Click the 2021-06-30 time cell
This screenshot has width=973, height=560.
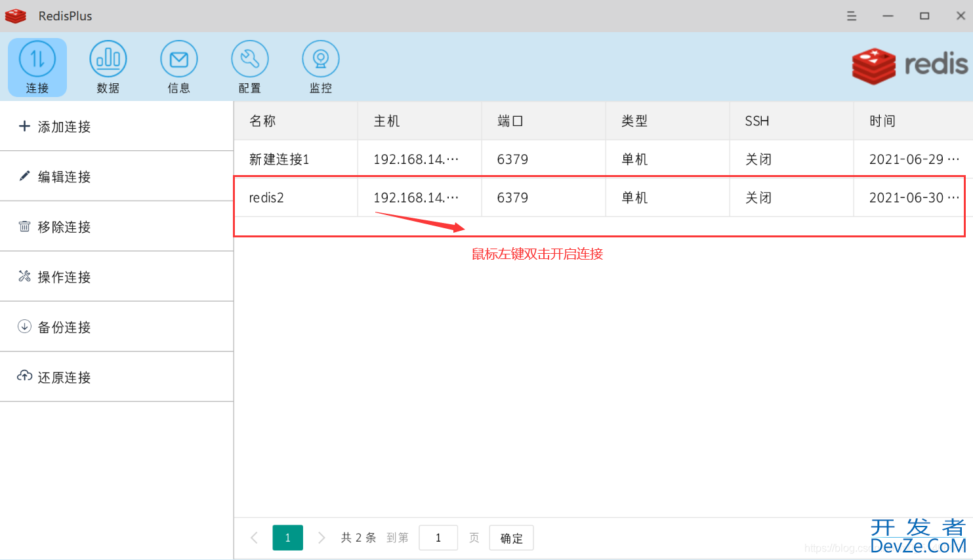915,197
